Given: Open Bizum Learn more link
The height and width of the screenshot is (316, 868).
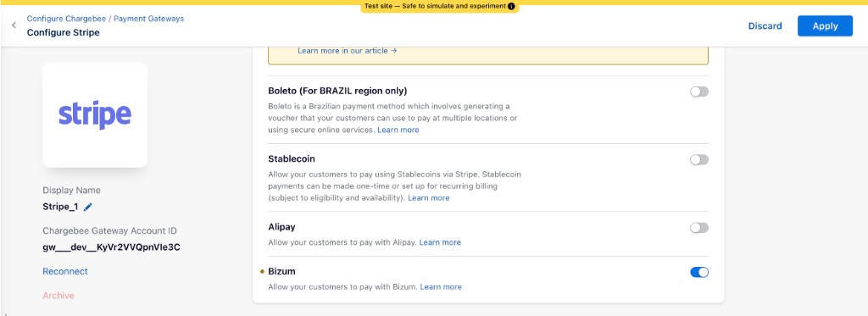Looking at the screenshot, I should (441, 287).
